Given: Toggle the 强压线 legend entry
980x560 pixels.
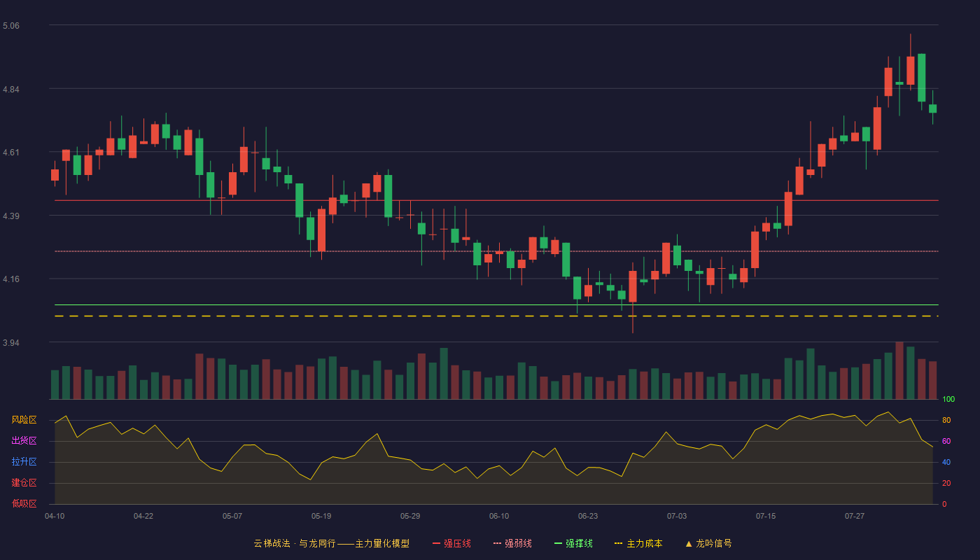Looking at the screenshot, I should tap(451, 543).
